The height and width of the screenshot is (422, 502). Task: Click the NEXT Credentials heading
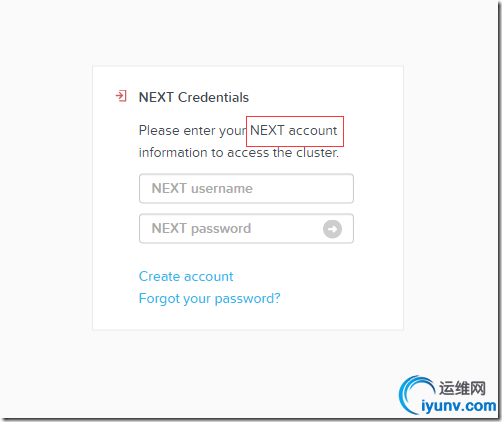coord(194,97)
